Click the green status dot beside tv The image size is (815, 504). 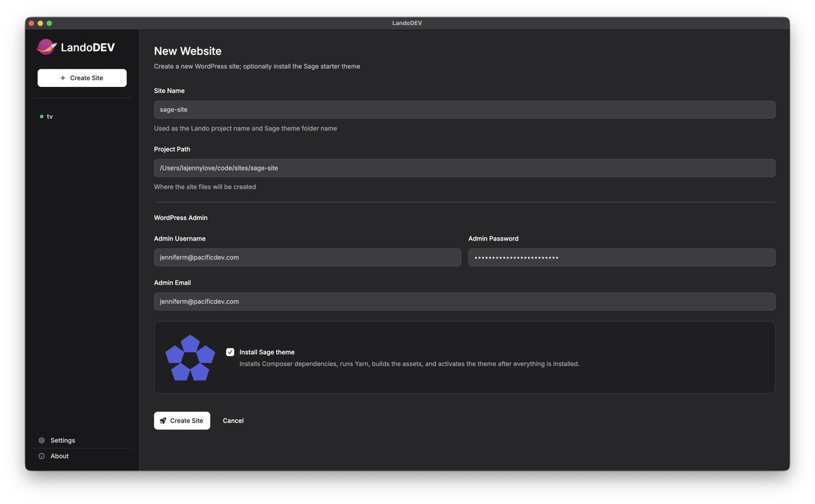click(x=41, y=116)
